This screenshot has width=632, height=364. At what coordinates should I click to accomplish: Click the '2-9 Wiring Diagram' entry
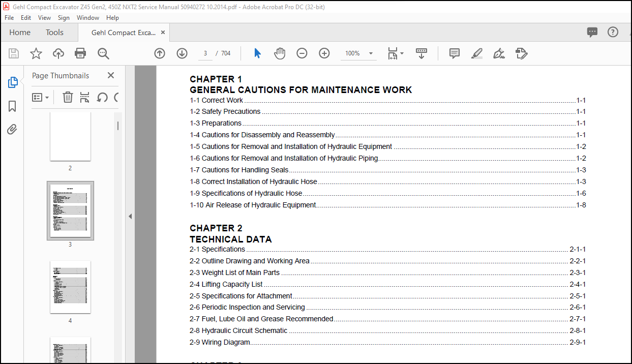(x=387, y=342)
